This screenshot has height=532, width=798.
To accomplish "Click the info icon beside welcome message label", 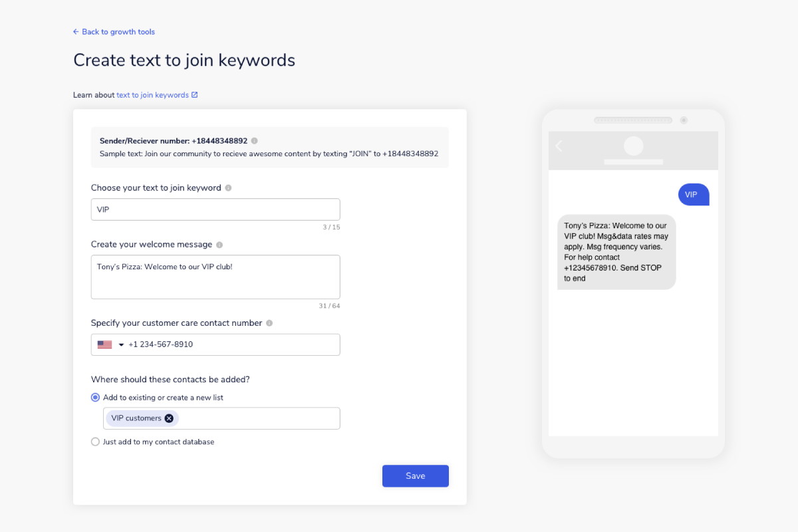I will (x=219, y=245).
